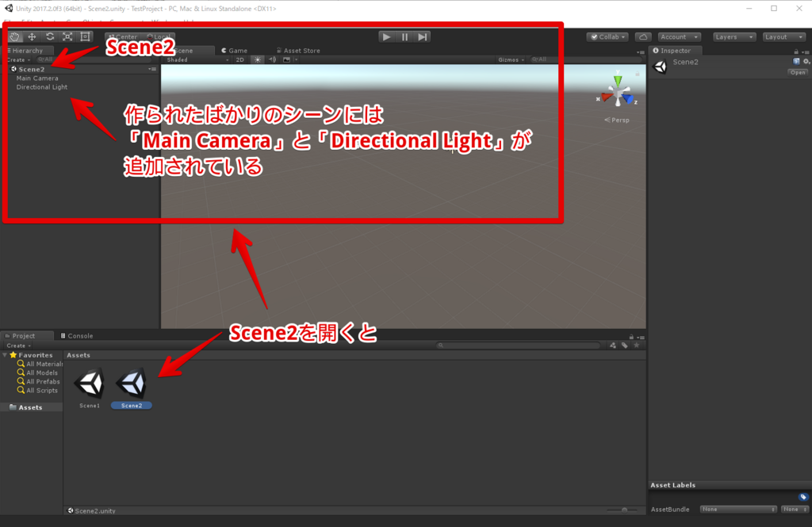
Task: Toggle Local handle rotation
Action: (x=159, y=36)
